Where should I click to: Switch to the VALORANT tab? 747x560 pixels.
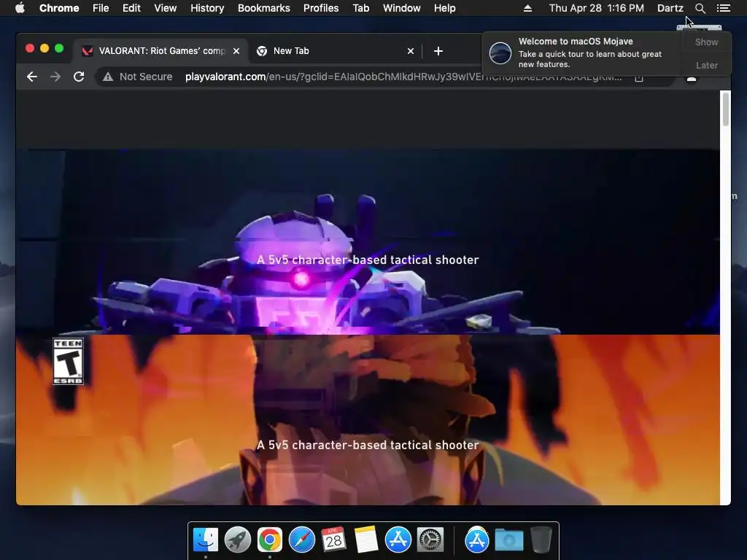pos(160,51)
